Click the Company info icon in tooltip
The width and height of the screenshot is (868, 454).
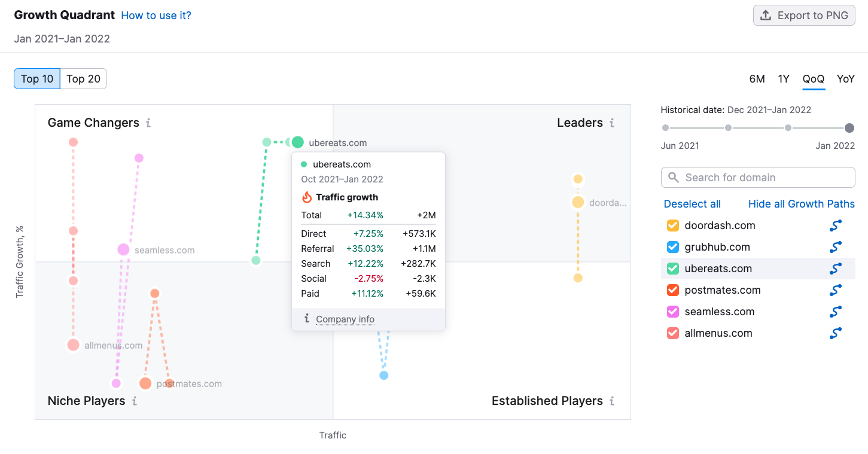coord(307,319)
